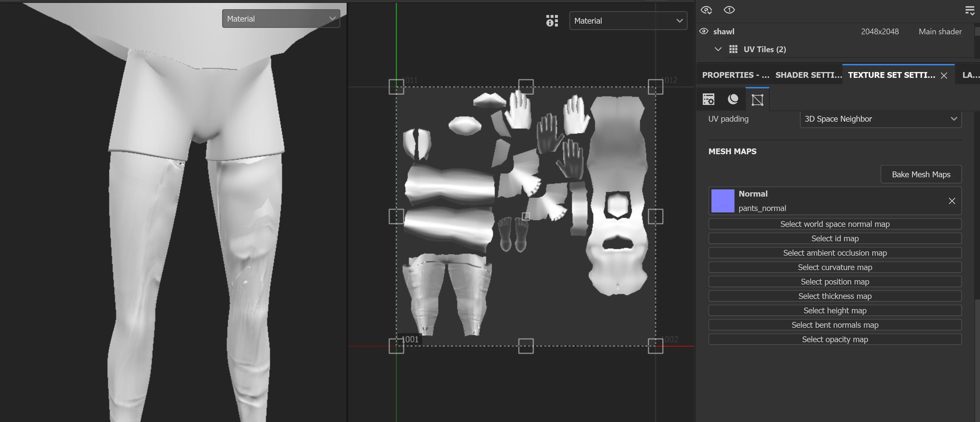The height and width of the screenshot is (422, 980).
Task: Remove the pants_normal Normal mesh map
Action: [x=951, y=201]
